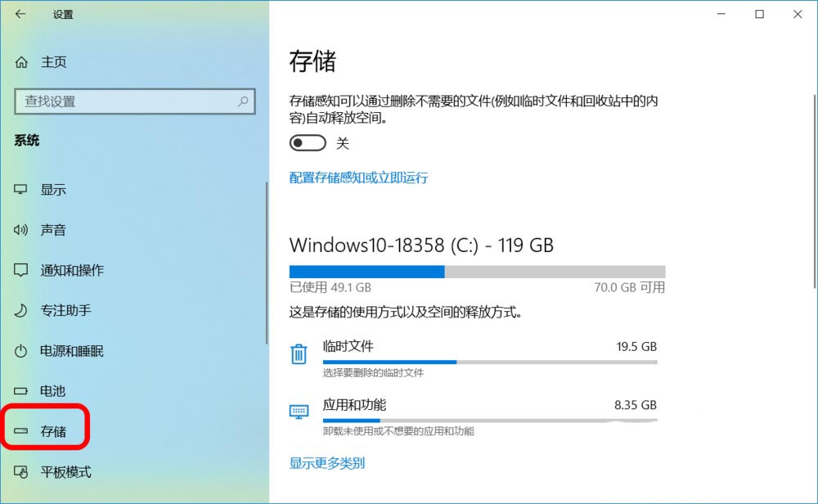Click the 显示 (Display) monitor icon
Screen dimensions: 818x504
tap(20, 189)
